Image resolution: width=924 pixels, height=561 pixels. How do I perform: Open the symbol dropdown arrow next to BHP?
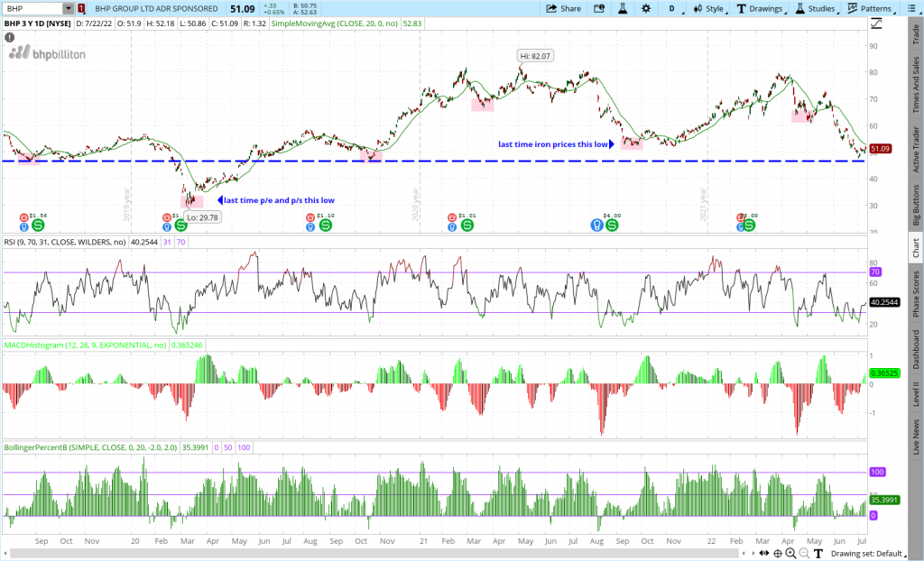69,9
